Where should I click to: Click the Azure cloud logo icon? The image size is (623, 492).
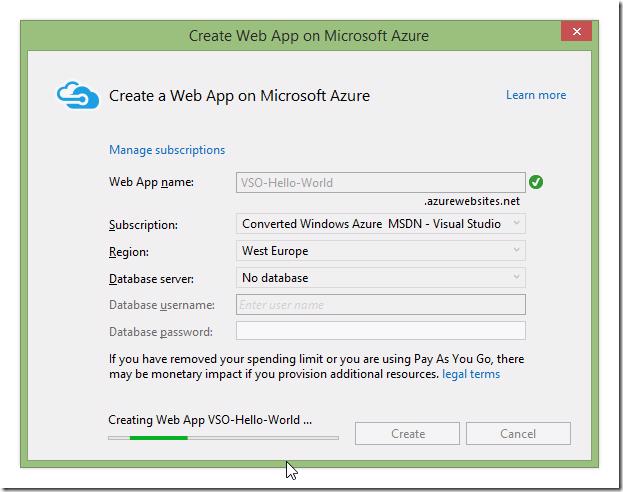pyautogui.click(x=77, y=95)
